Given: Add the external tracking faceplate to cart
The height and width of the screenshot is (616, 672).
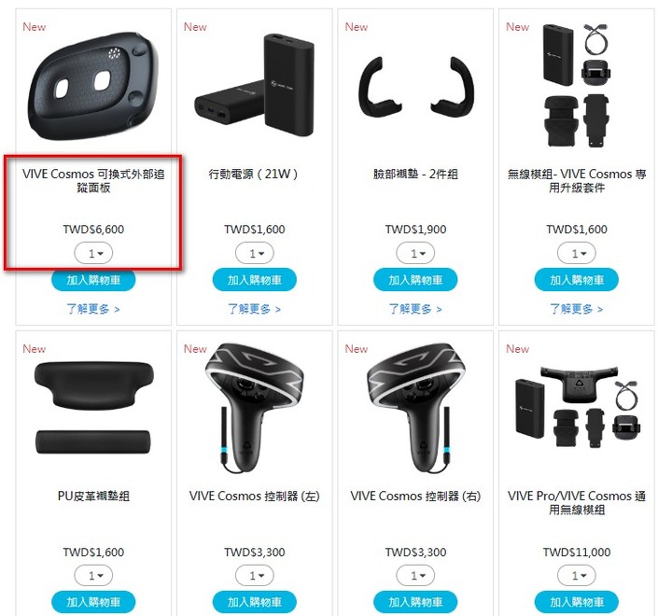Looking at the screenshot, I should point(93,280).
